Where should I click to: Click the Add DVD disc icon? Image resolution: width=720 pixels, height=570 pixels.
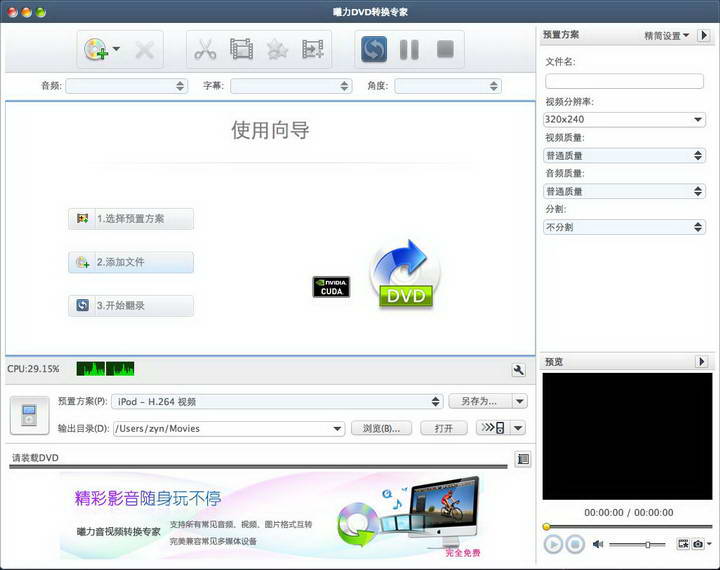(x=96, y=49)
